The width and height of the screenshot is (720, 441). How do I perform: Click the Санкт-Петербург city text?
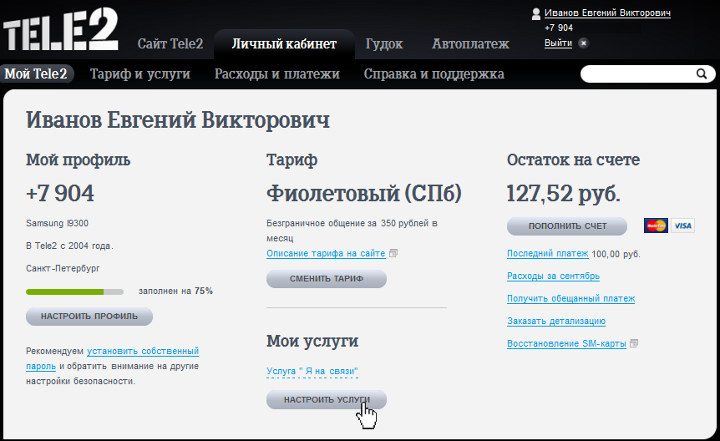[63, 268]
